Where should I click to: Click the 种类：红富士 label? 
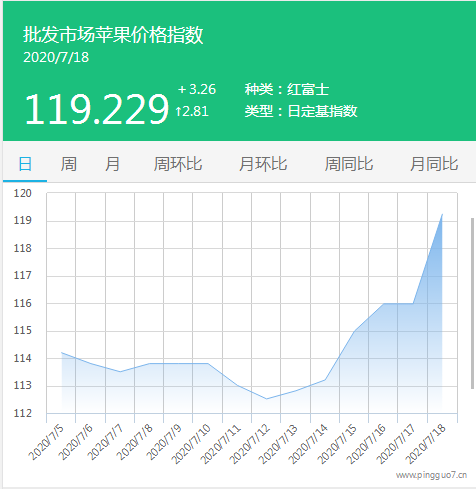pos(287,89)
